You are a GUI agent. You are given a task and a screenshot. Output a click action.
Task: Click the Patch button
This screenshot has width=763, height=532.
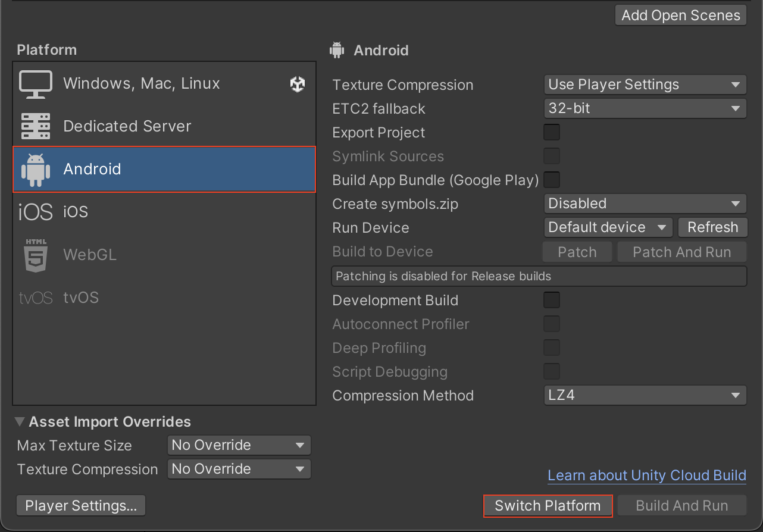tap(577, 252)
